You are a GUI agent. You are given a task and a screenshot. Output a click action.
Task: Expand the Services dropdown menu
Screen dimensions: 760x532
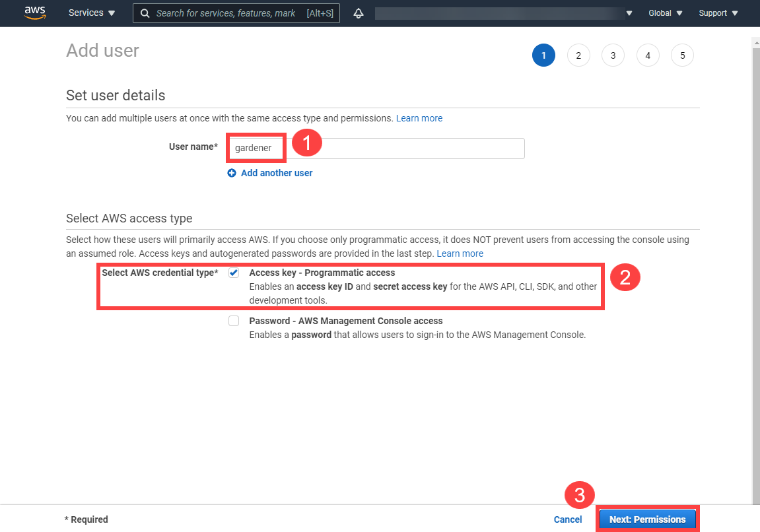92,13
